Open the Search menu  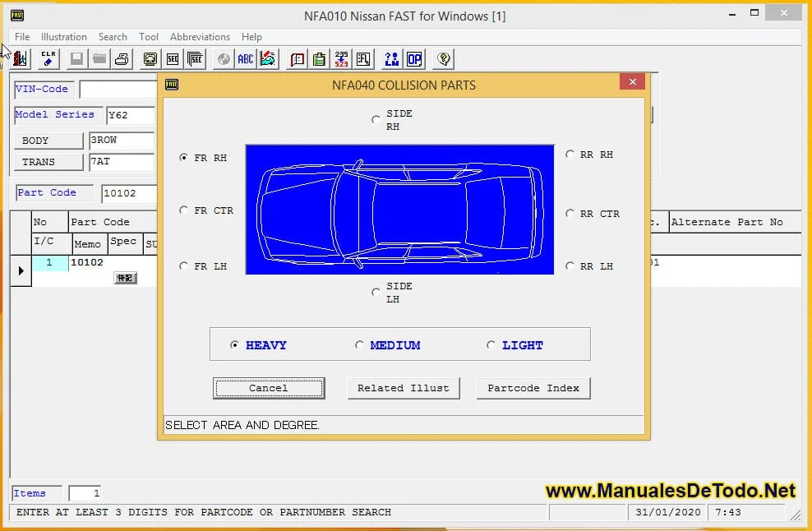point(113,37)
